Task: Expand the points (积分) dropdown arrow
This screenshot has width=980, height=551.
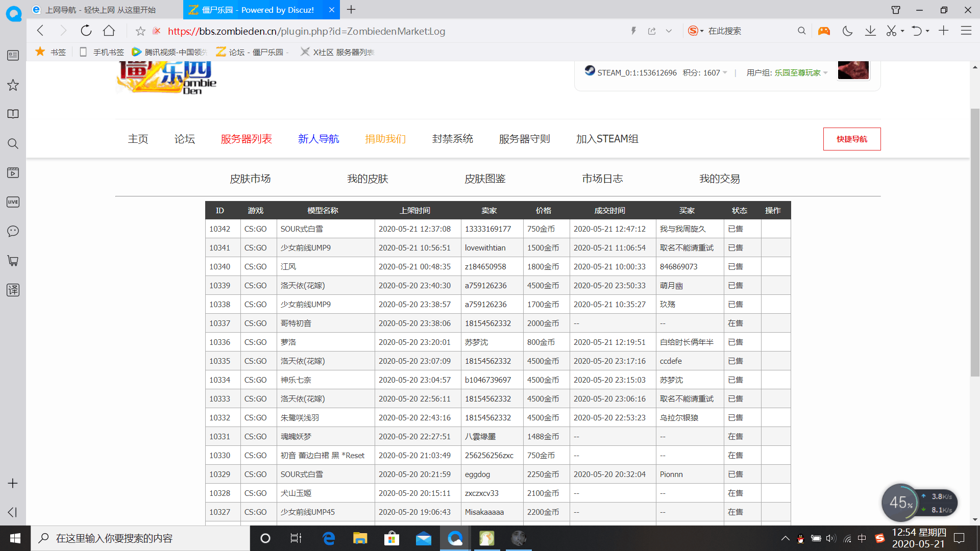Action: (x=725, y=73)
